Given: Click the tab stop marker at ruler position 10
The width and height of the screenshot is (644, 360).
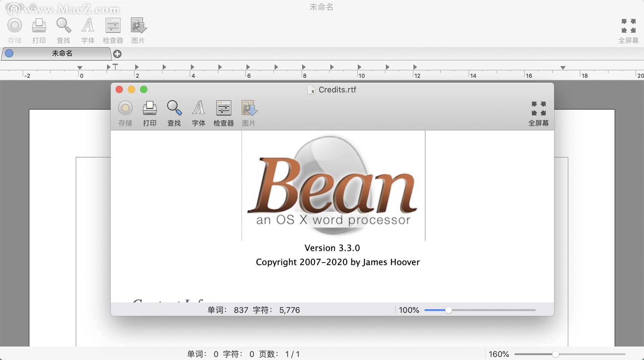Looking at the screenshot, I should (359, 67).
